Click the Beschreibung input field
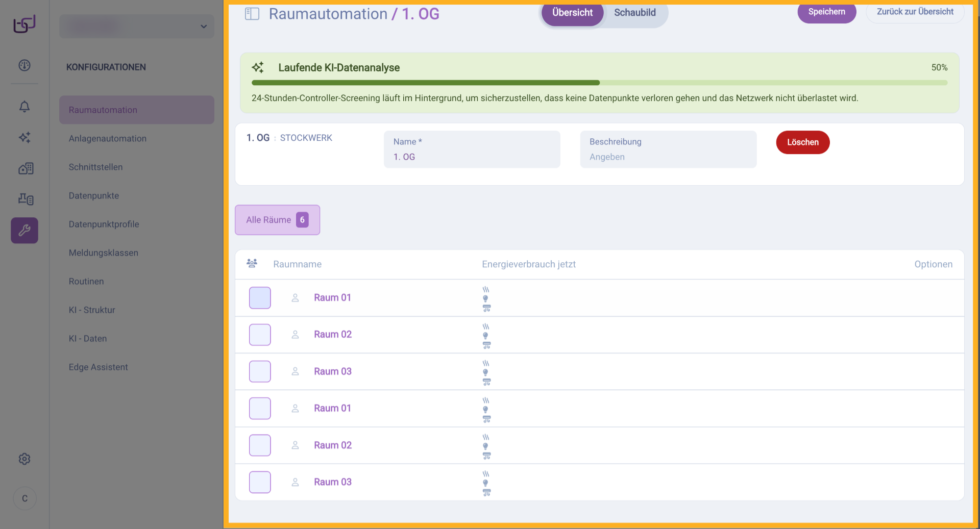 668,157
